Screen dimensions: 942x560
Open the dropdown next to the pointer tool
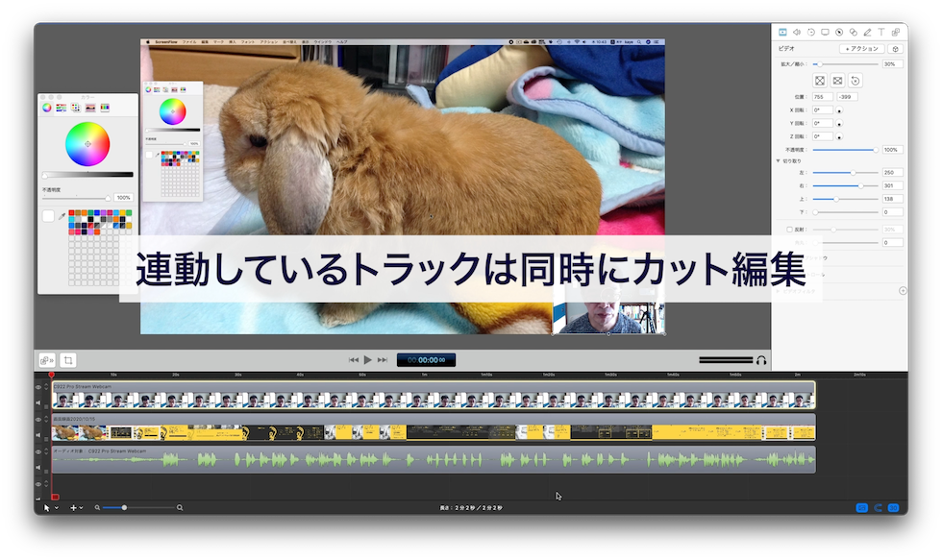click(57, 508)
